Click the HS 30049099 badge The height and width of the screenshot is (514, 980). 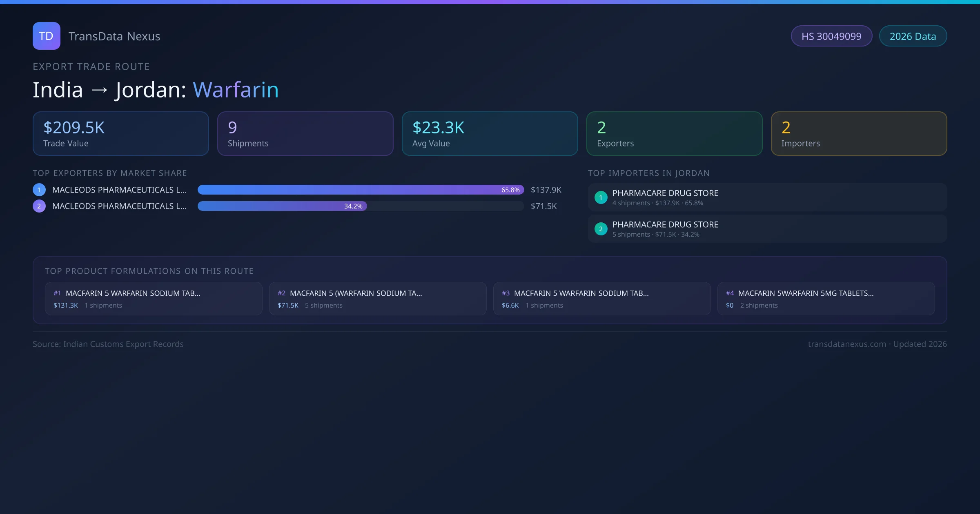tap(831, 36)
